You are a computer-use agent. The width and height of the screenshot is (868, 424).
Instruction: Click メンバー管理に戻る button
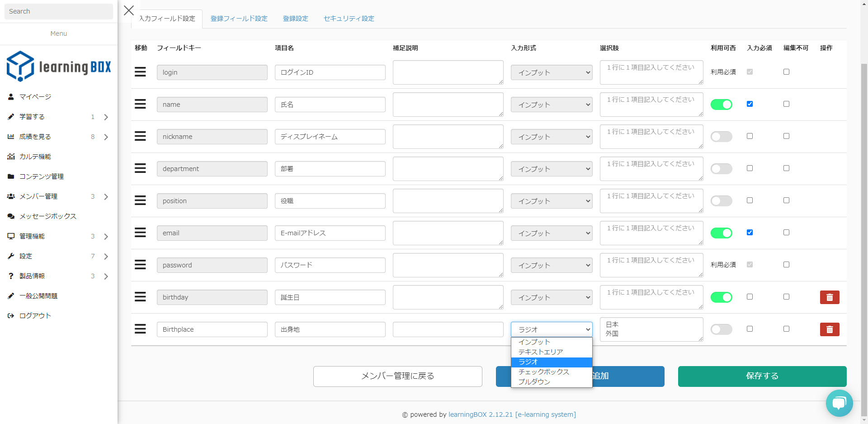pos(397,376)
